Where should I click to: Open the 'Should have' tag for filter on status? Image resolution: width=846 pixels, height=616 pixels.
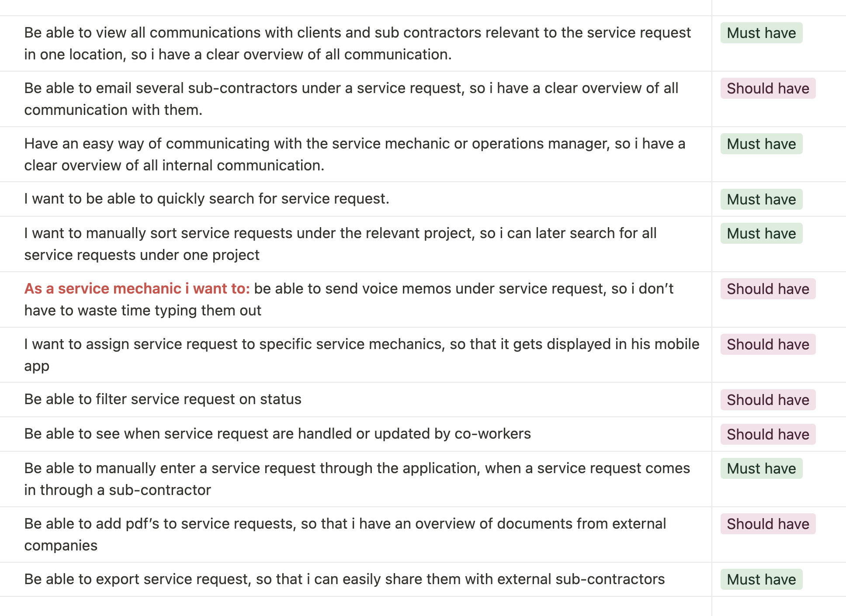(768, 400)
